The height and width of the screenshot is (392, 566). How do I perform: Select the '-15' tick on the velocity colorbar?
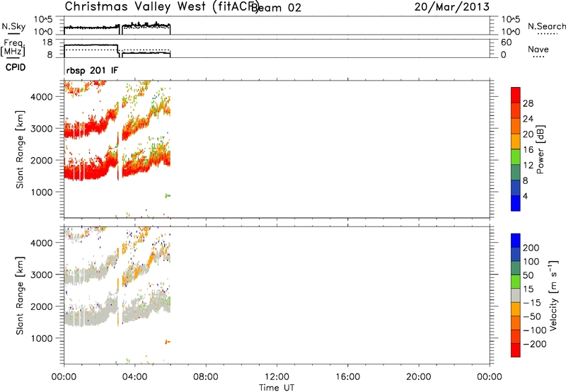coord(532,303)
